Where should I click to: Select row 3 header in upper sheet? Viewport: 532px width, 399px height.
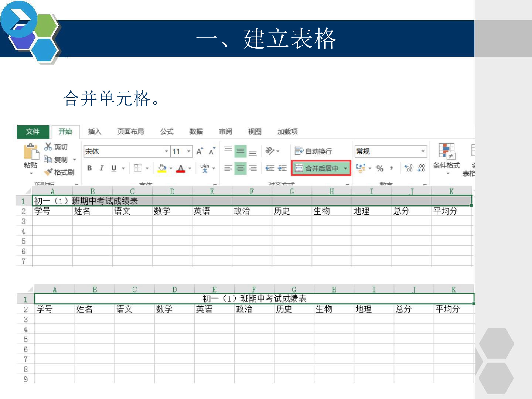tap(24, 221)
